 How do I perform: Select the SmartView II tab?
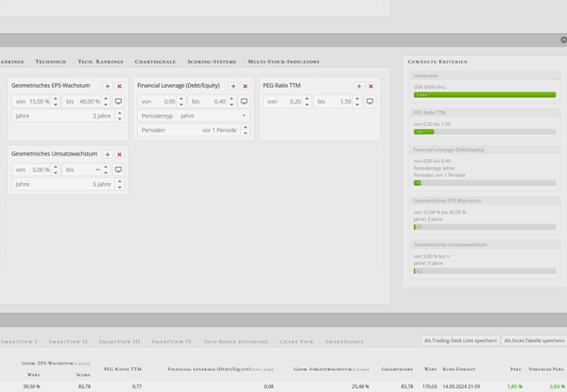[68, 341]
